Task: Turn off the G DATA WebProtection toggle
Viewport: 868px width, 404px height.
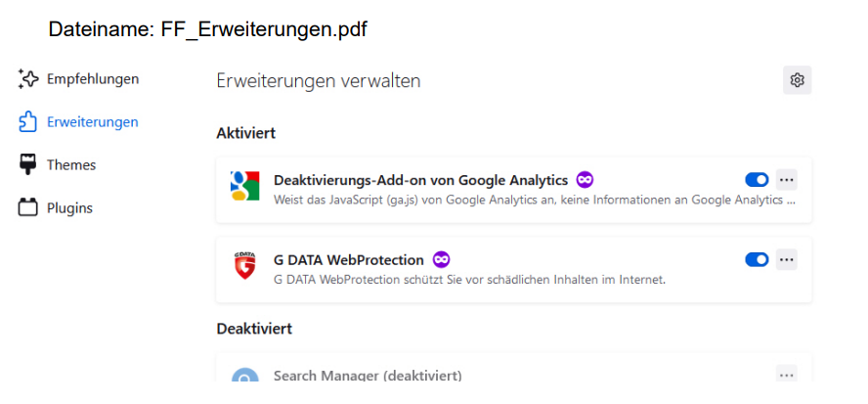Action: coord(757,259)
